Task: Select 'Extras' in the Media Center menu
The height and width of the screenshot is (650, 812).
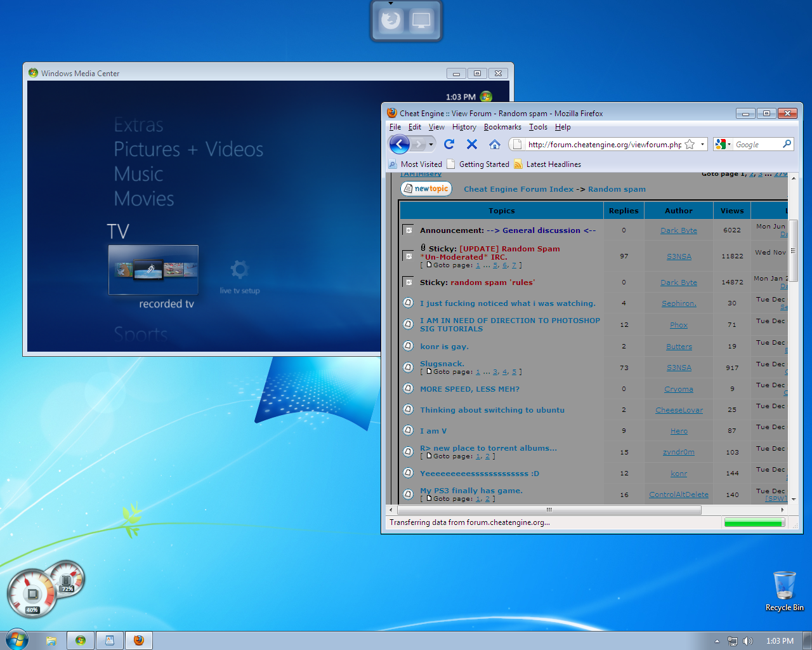Action: point(138,125)
